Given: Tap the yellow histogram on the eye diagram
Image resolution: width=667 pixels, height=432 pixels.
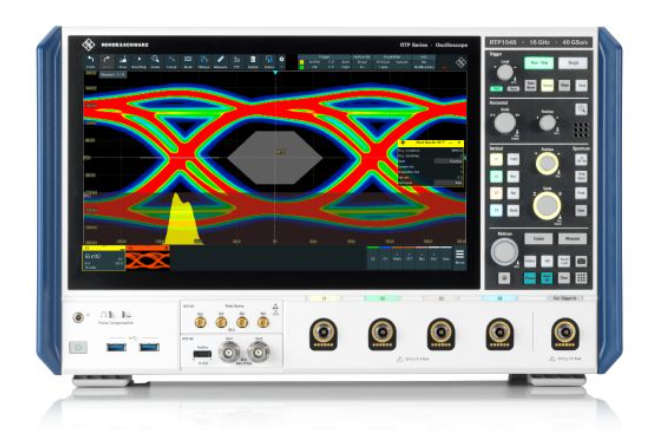Looking at the screenshot, I should pos(182,219).
